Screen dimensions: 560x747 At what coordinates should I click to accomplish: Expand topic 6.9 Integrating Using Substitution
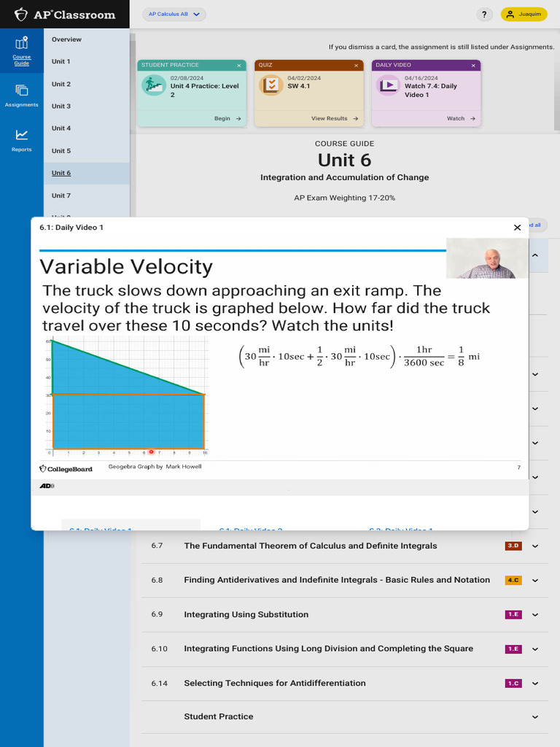pos(534,614)
